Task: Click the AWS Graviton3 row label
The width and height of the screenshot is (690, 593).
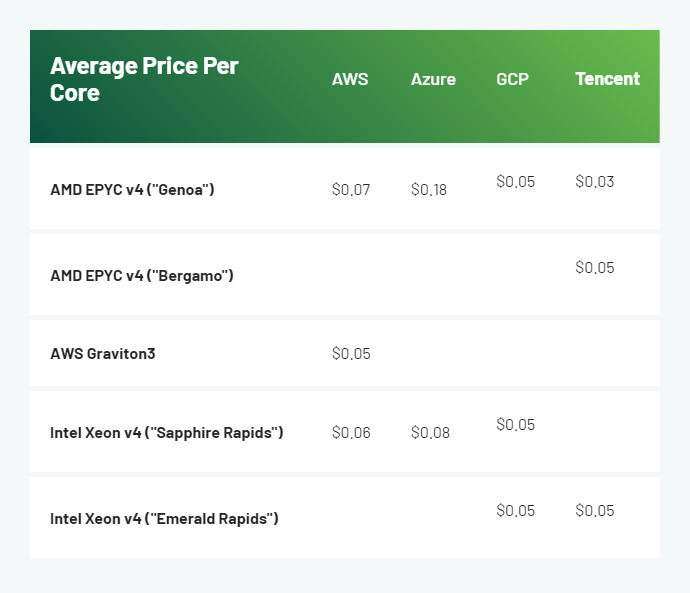Action: click(x=103, y=354)
